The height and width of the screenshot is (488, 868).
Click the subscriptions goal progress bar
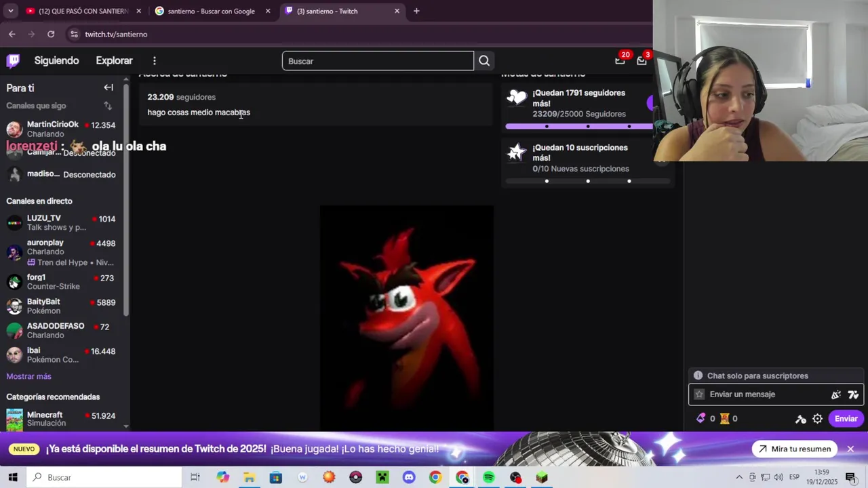588,181
